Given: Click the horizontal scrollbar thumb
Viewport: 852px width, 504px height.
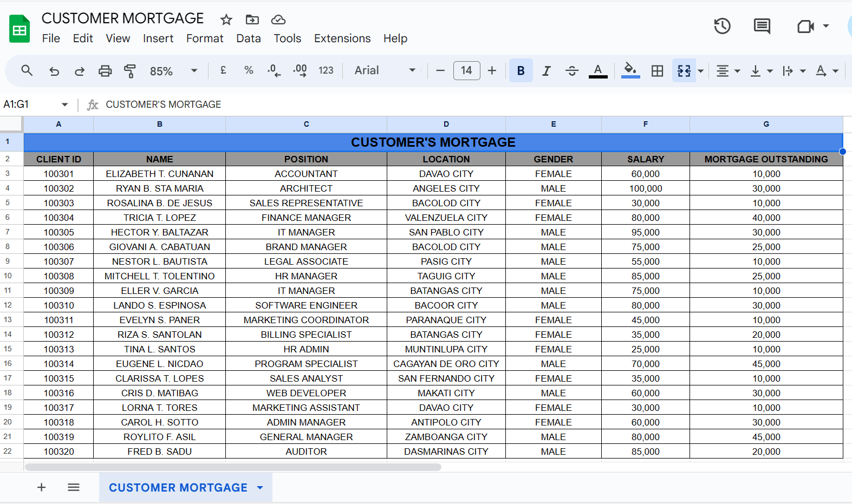Looking at the screenshot, I should click(233, 467).
